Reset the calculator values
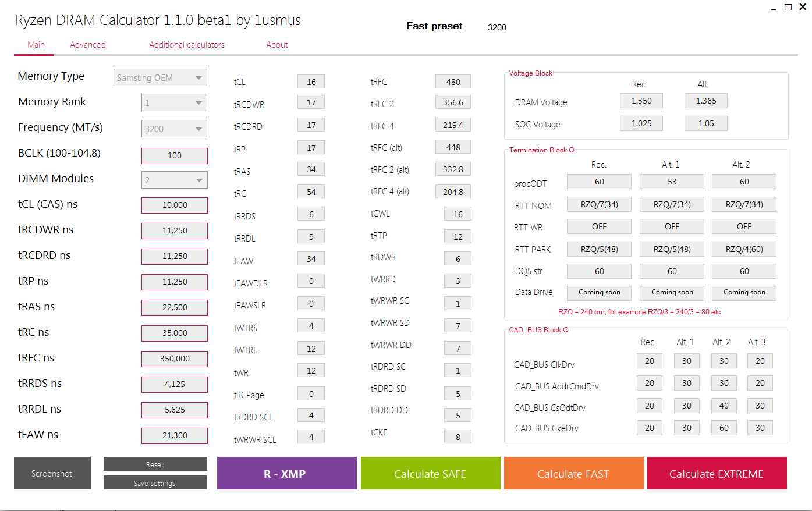812x511 pixels. (x=155, y=464)
